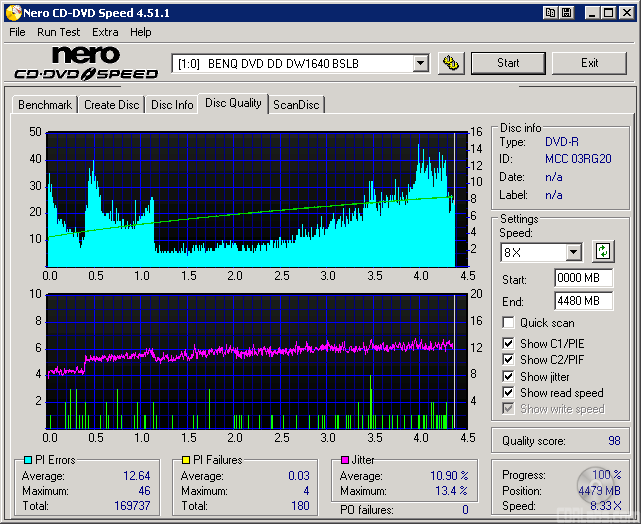Click the yellow PI Failures legend square
The image size is (641, 524).
pyautogui.click(x=185, y=460)
